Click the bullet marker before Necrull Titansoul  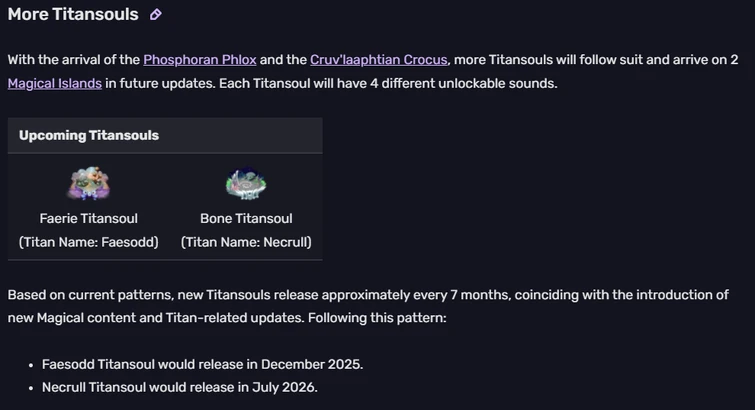click(x=31, y=388)
